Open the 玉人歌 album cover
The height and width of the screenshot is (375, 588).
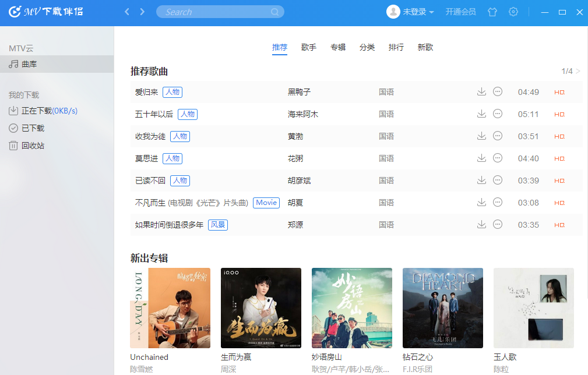534,308
